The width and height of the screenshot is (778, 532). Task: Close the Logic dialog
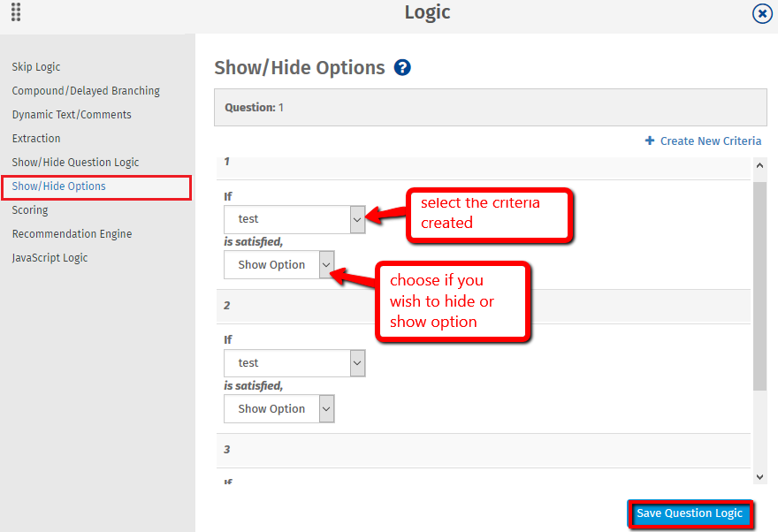[x=762, y=14]
